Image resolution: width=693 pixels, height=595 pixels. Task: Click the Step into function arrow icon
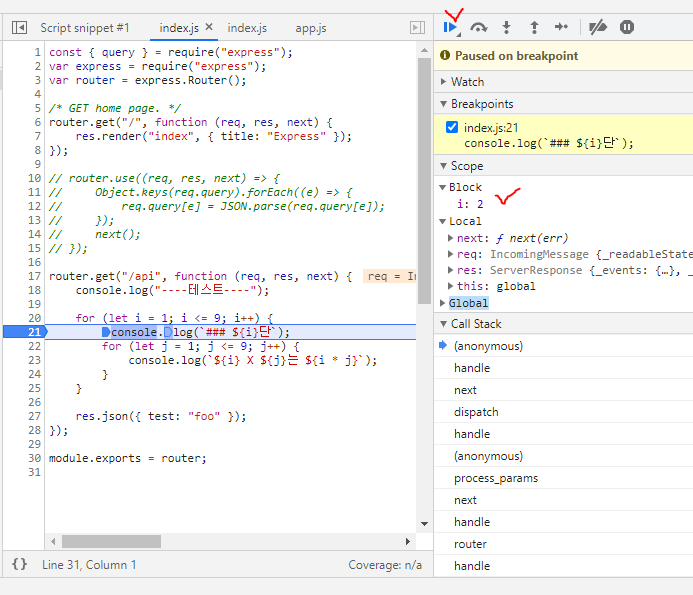pyautogui.click(x=507, y=28)
